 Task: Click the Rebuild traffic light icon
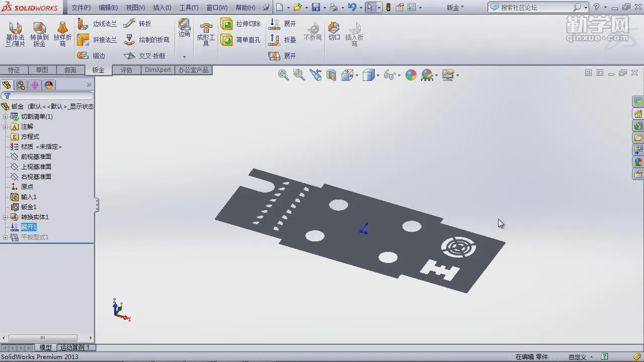tap(388, 7)
